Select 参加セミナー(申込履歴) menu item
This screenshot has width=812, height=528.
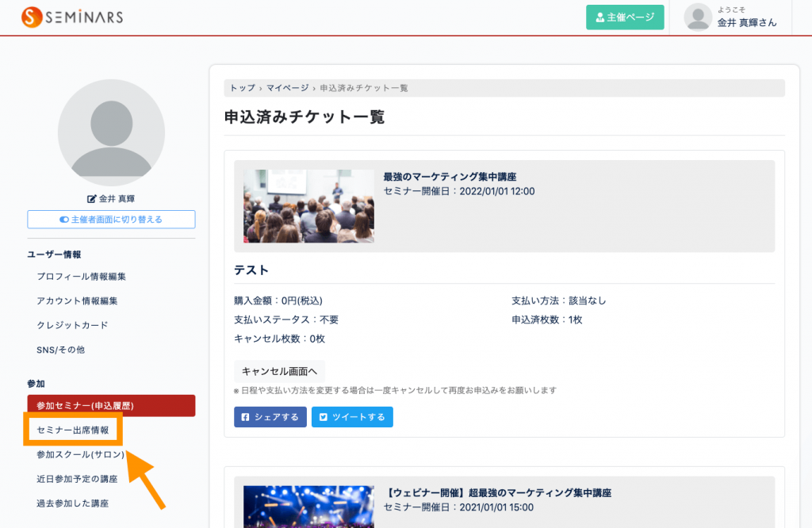[x=111, y=406]
